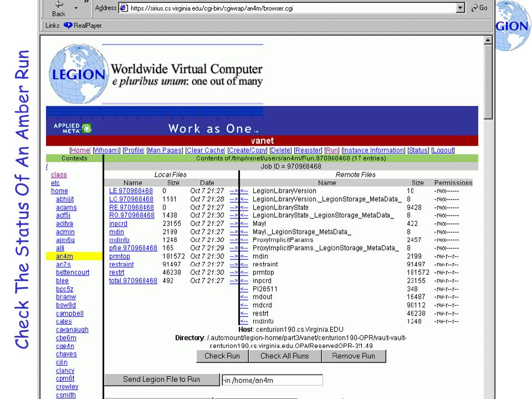Open the campbell user context

[x=70, y=314]
